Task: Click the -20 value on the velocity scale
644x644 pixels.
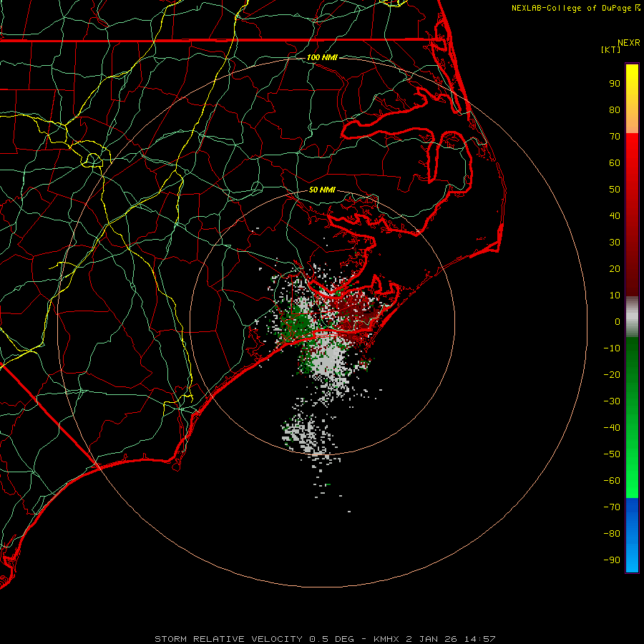Action: coord(612,375)
